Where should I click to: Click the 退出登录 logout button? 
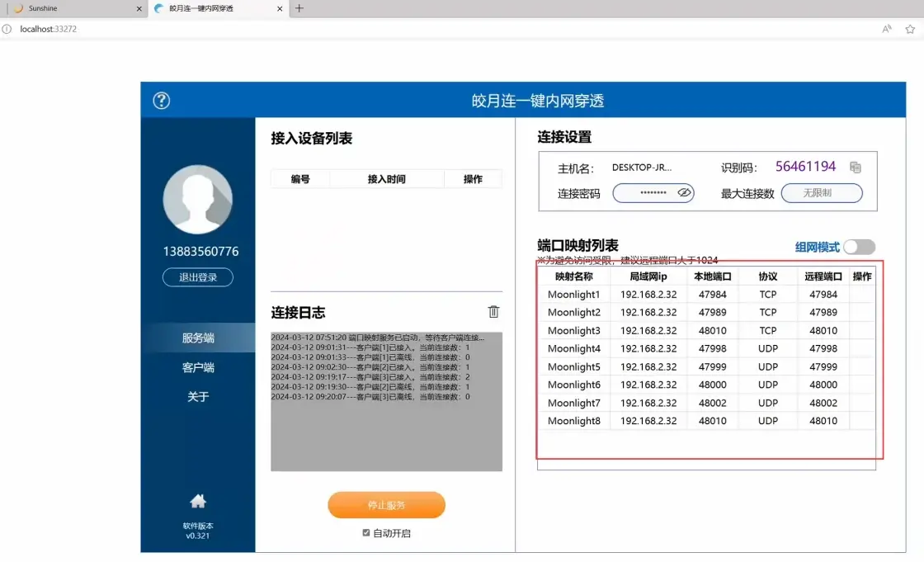pos(198,277)
